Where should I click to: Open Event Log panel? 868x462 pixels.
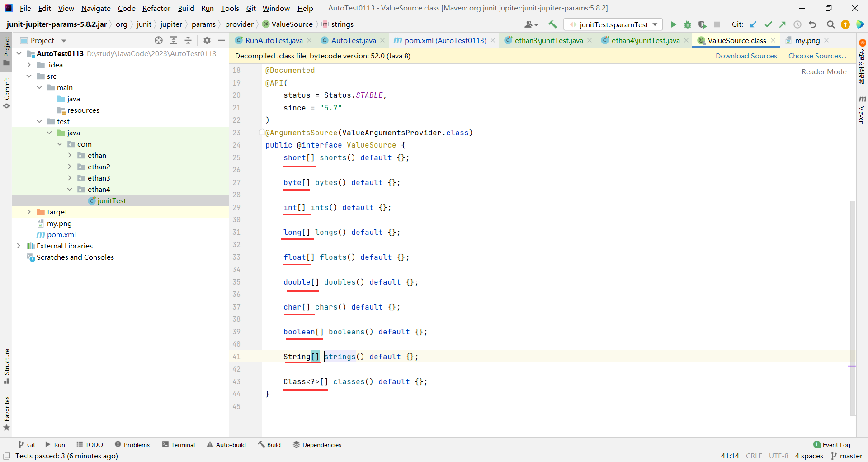[832, 445]
